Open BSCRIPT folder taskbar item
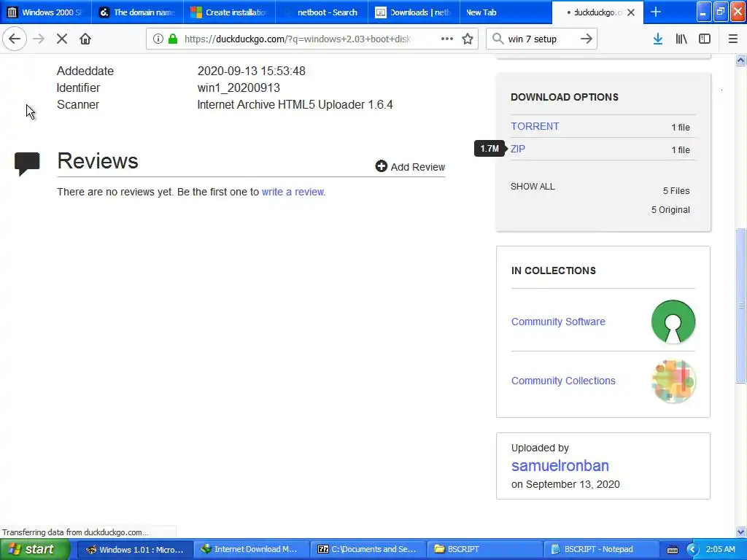The height and width of the screenshot is (560, 747). point(484,549)
